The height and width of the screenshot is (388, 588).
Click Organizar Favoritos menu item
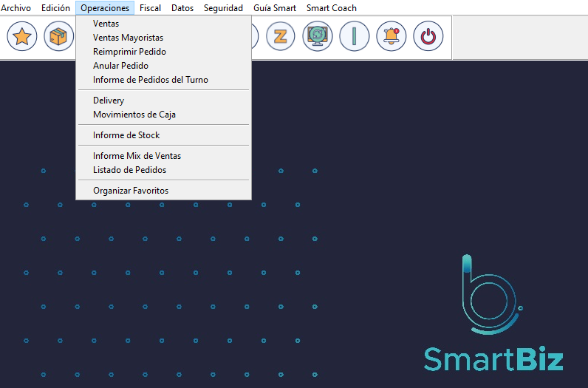click(130, 191)
